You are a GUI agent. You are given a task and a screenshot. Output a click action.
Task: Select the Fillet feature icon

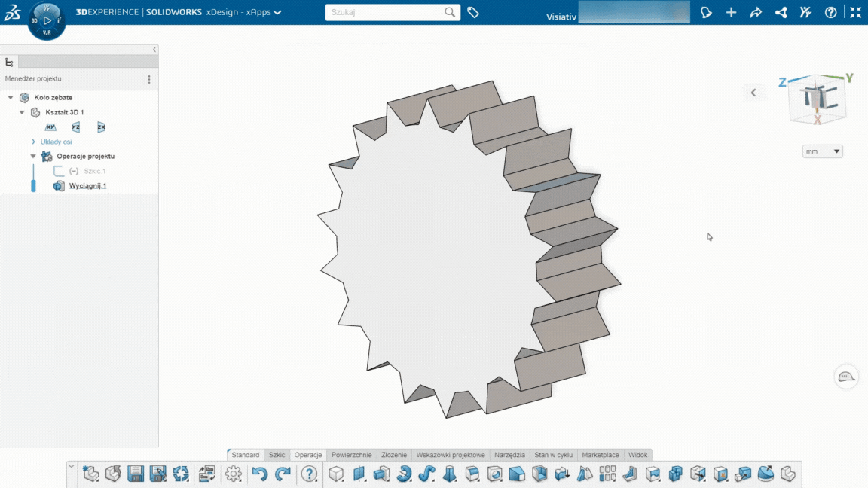pos(472,474)
